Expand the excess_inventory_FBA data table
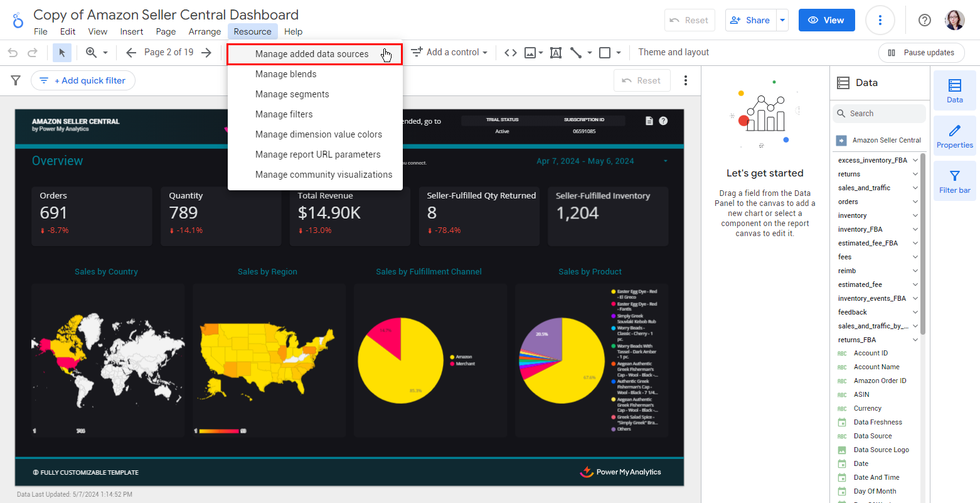This screenshot has width=980, height=503. pyautogui.click(x=915, y=160)
